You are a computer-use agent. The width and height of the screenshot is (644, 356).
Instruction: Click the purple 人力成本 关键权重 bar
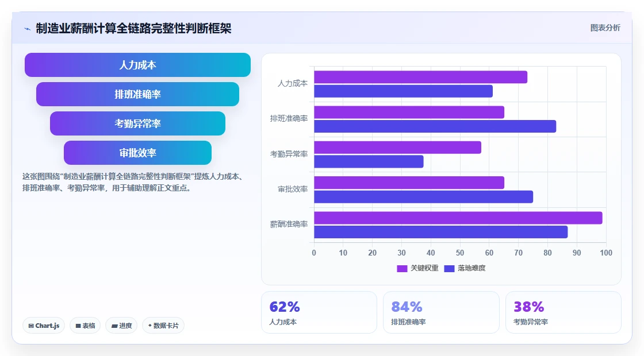420,77
